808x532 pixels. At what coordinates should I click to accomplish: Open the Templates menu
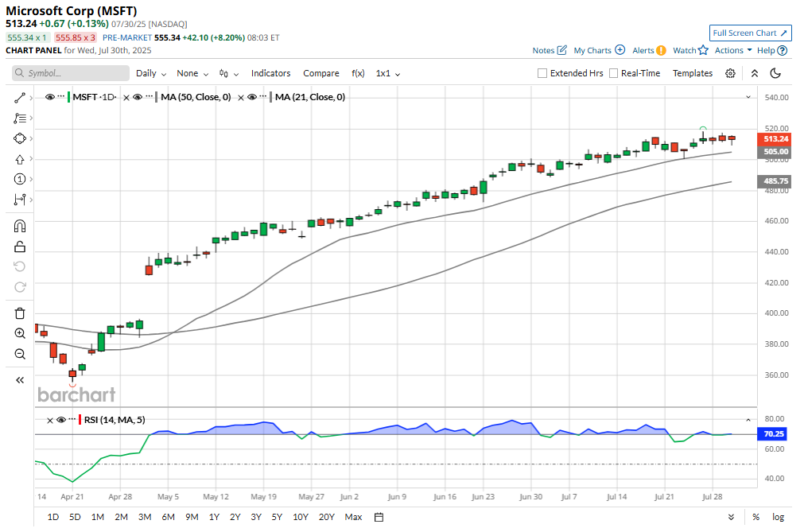click(x=693, y=73)
